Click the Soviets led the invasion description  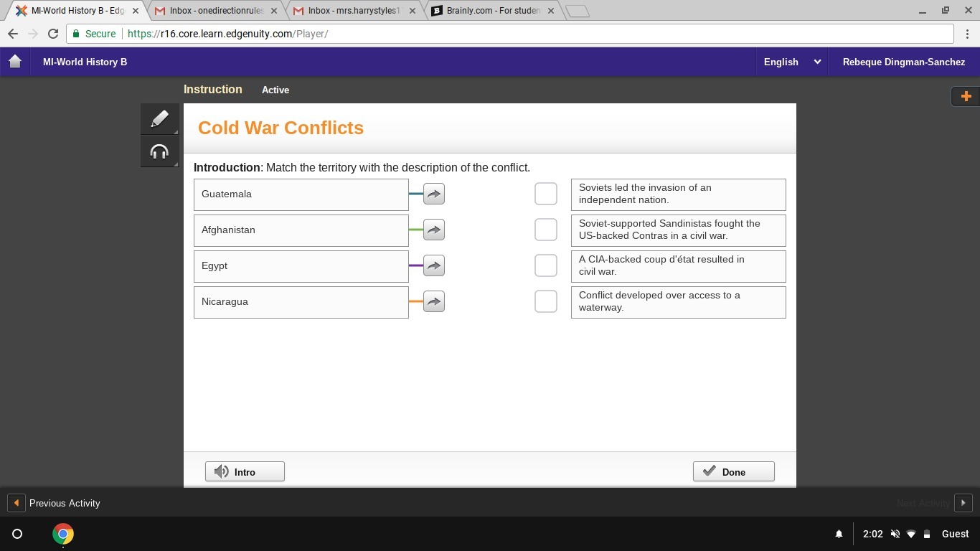(x=679, y=194)
